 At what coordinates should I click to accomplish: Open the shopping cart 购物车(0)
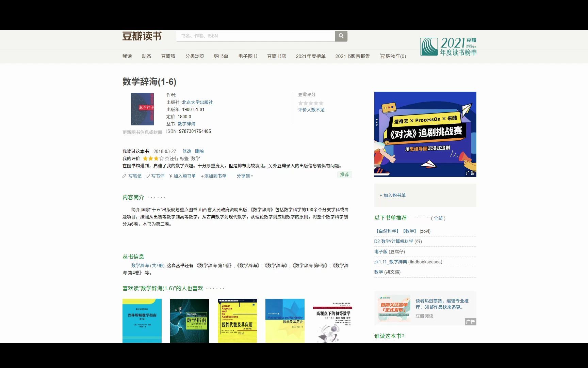(393, 56)
